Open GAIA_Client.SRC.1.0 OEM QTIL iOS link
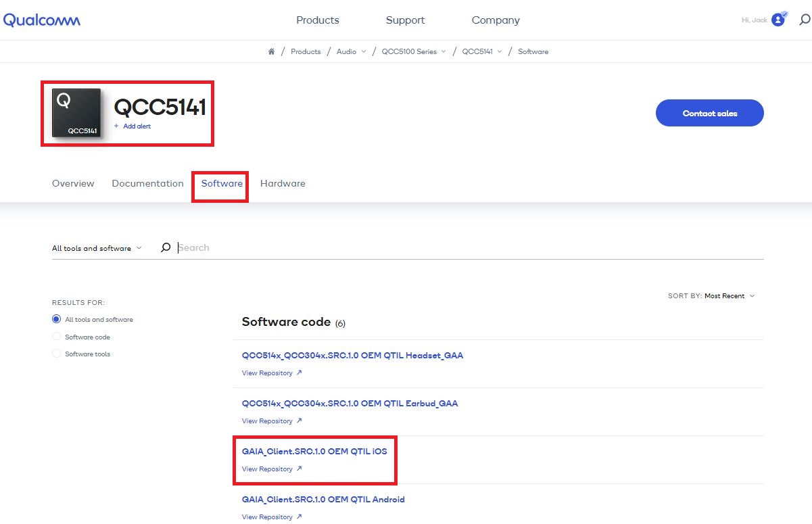The width and height of the screenshot is (812, 524). point(314,451)
